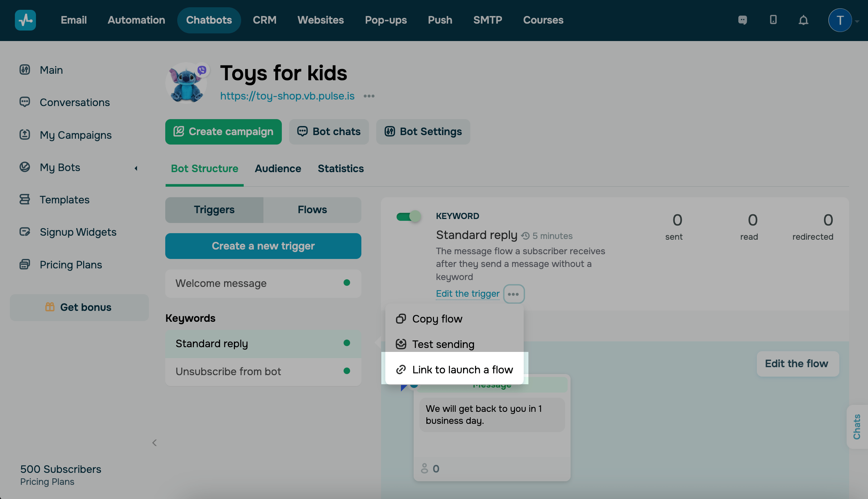Click the Create campaign button

tap(223, 131)
